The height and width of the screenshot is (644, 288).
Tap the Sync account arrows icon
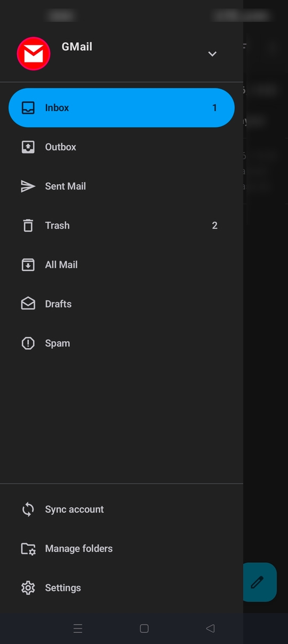pyautogui.click(x=28, y=509)
